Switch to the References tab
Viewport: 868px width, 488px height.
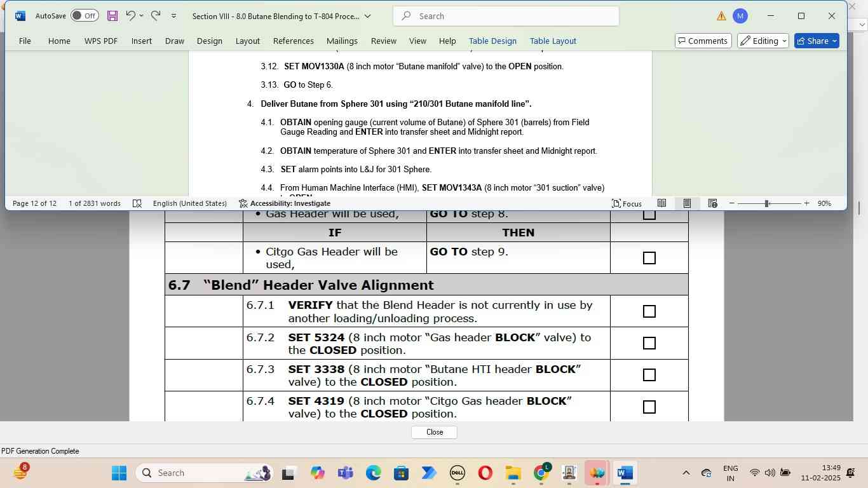click(293, 41)
